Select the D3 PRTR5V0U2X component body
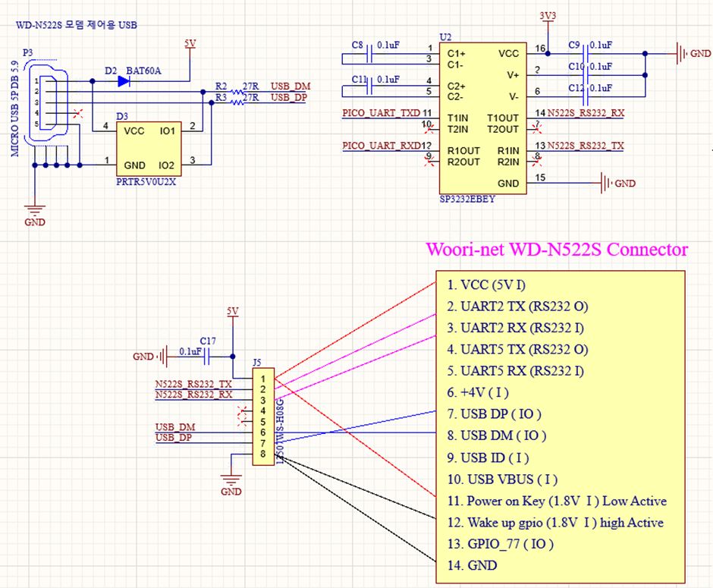Image resolution: width=713 pixels, height=588 pixels. point(149,149)
